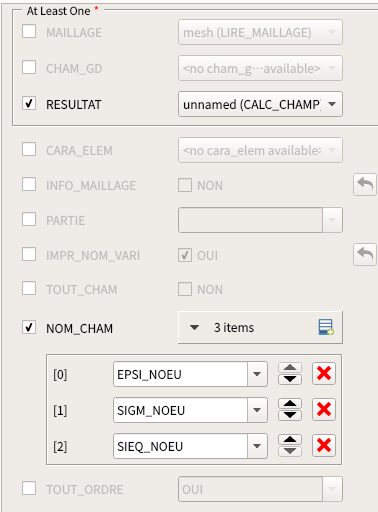This screenshot has width=378, height=512.
Task: Enable the TOUT_CHAM keyword checkbox
Action: [29, 289]
